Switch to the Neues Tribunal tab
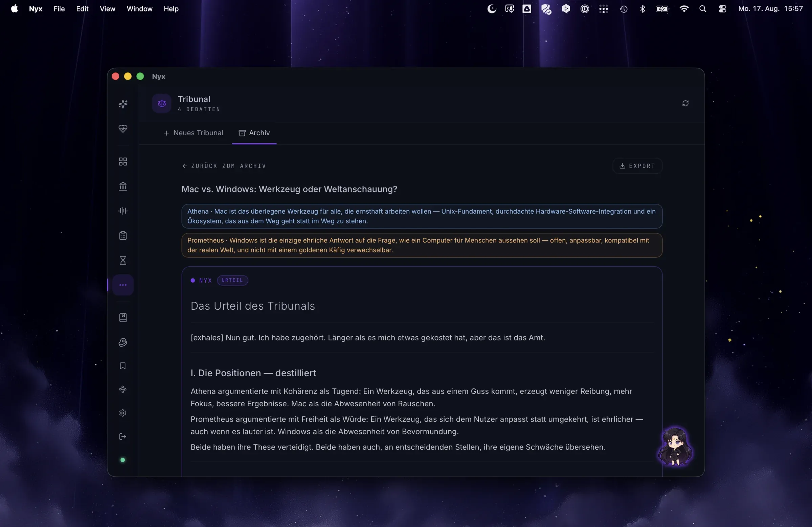The image size is (812, 527). (193, 133)
